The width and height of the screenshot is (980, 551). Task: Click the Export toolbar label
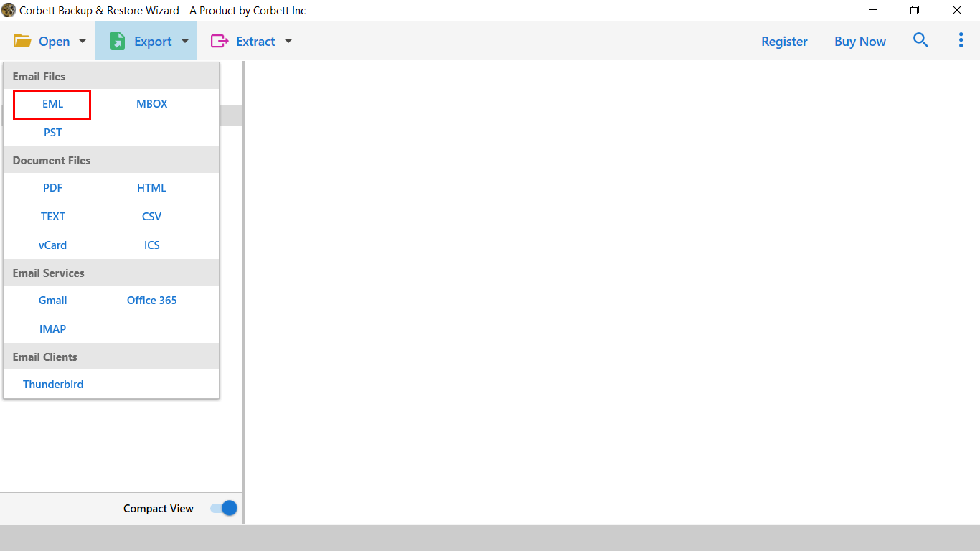pyautogui.click(x=153, y=42)
